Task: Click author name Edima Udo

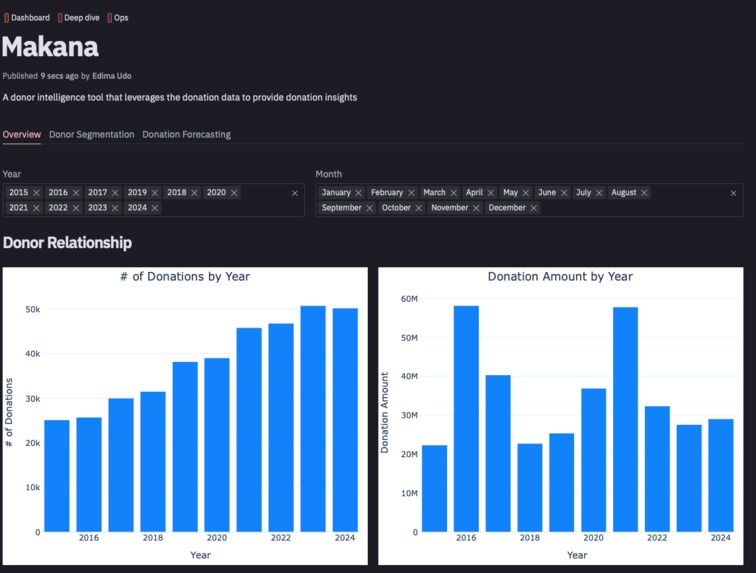Action: (x=112, y=76)
